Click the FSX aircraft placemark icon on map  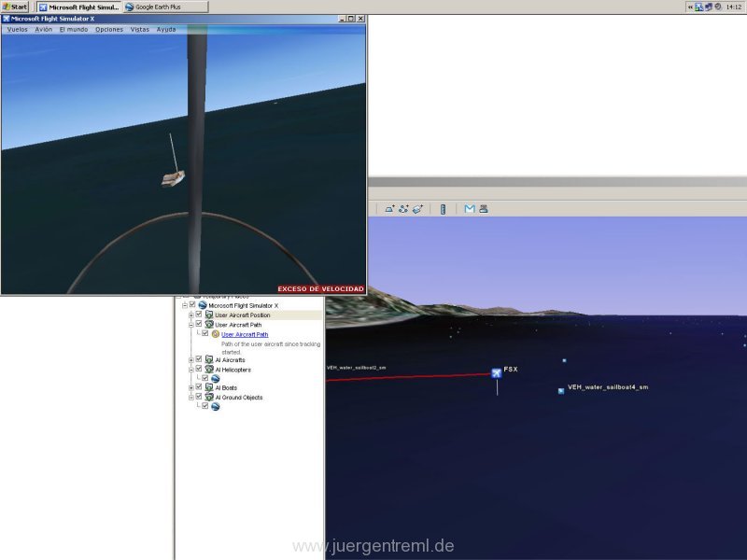(x=497, y=372)
